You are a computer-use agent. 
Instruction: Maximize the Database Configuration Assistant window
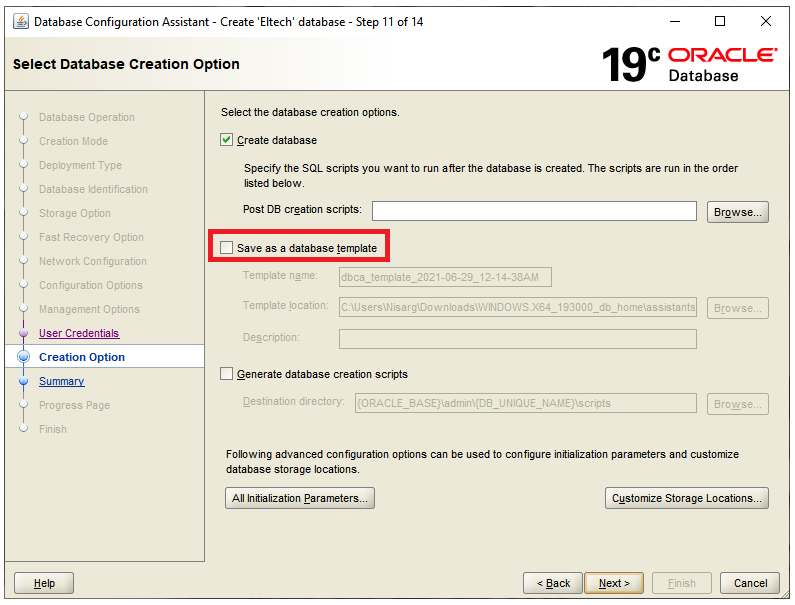tap(720, 21)
